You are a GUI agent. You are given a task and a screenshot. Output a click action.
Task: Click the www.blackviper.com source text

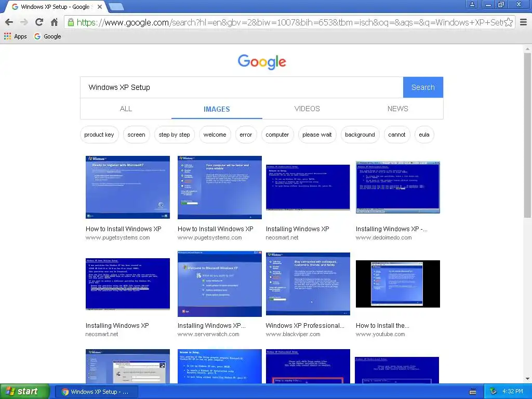click(293, 334)
